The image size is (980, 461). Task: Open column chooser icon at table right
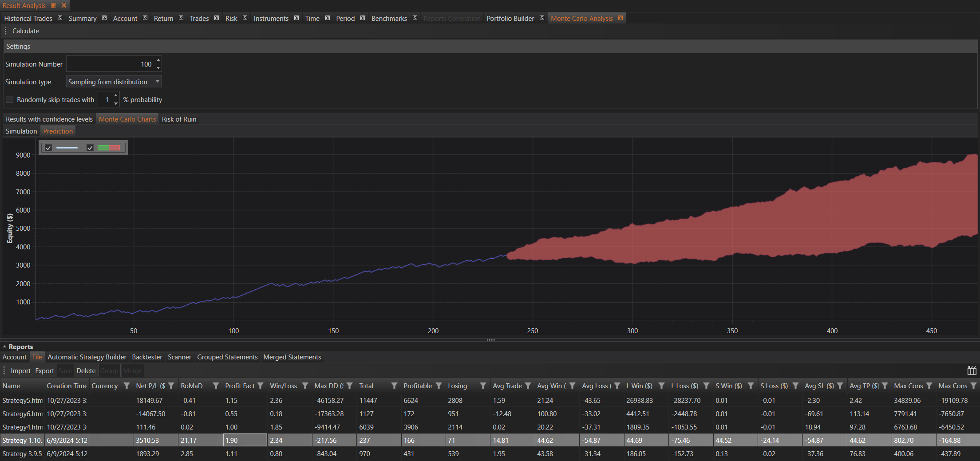click(972, 370)
